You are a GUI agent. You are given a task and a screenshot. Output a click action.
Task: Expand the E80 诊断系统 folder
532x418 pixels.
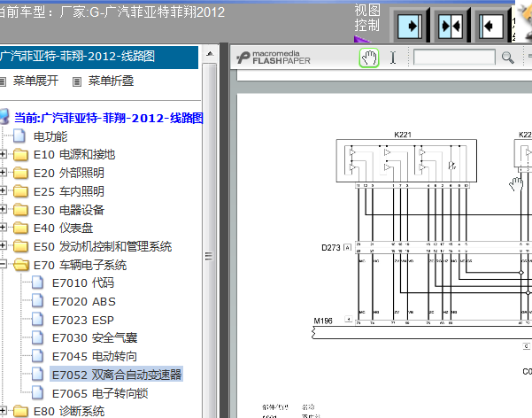(3, 411)
